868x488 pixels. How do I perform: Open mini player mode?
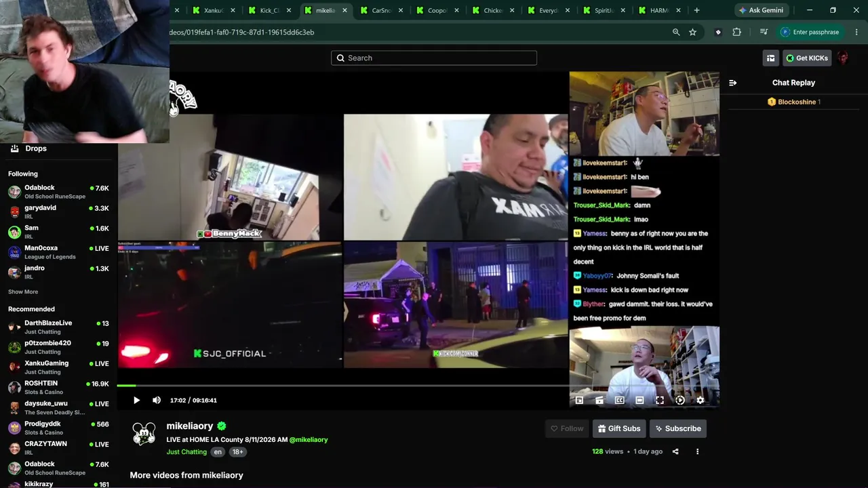pos(579,400)
